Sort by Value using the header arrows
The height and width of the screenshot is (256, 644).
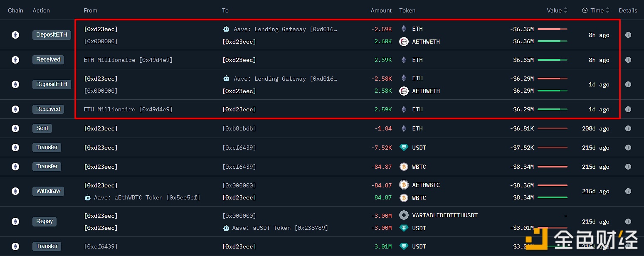click(x=566, y=10)
